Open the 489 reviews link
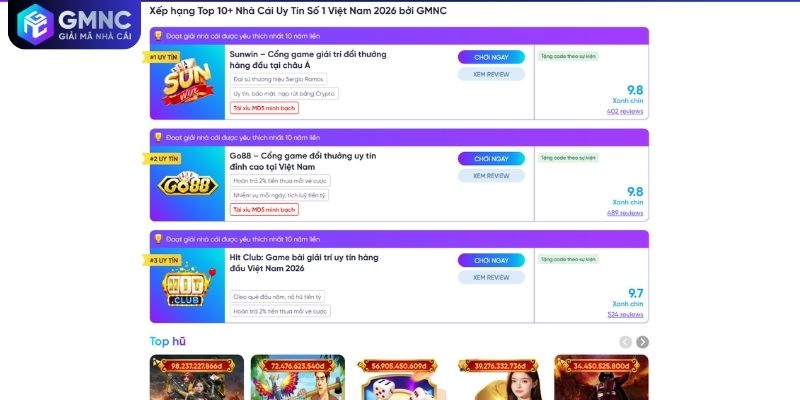800x400 pixels. click(625, 213)
